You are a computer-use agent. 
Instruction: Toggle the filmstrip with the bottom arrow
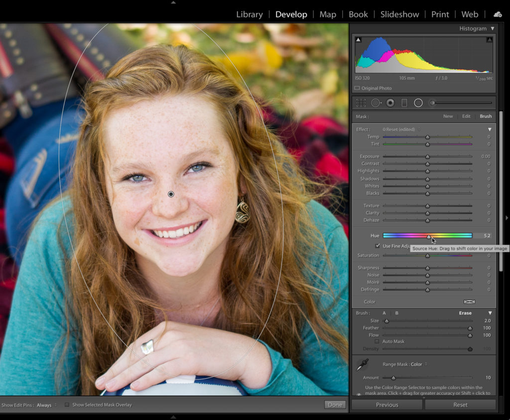point(173,417)
